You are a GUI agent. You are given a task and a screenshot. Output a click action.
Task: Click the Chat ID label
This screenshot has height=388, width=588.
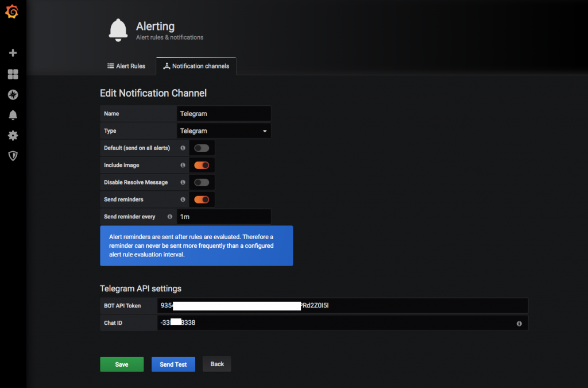coord(113,323)
